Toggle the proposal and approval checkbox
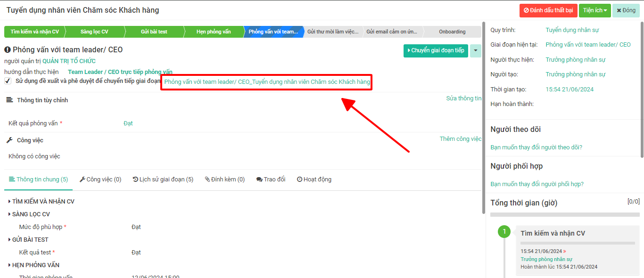This screenshot has height=278, width=644. [x=8, y=81]
